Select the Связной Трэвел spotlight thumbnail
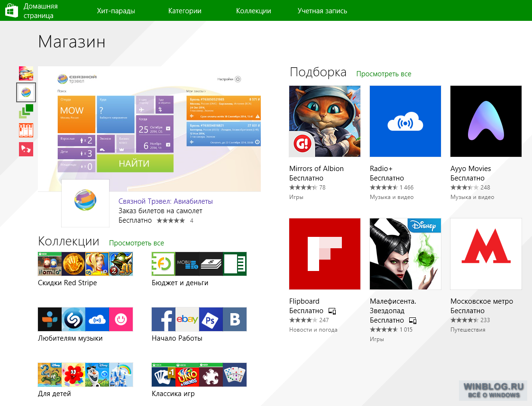This screenshot has width=532, height=406. pos(26,92)
